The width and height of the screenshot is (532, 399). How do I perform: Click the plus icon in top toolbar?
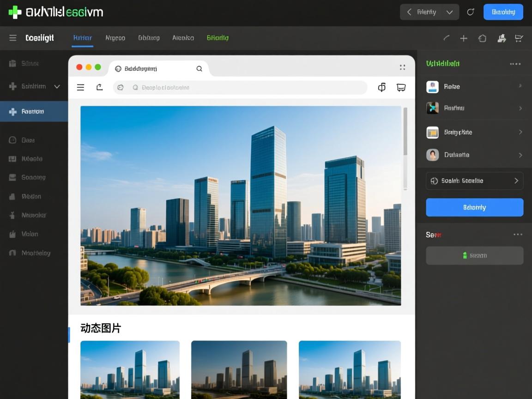pos(464,38)
